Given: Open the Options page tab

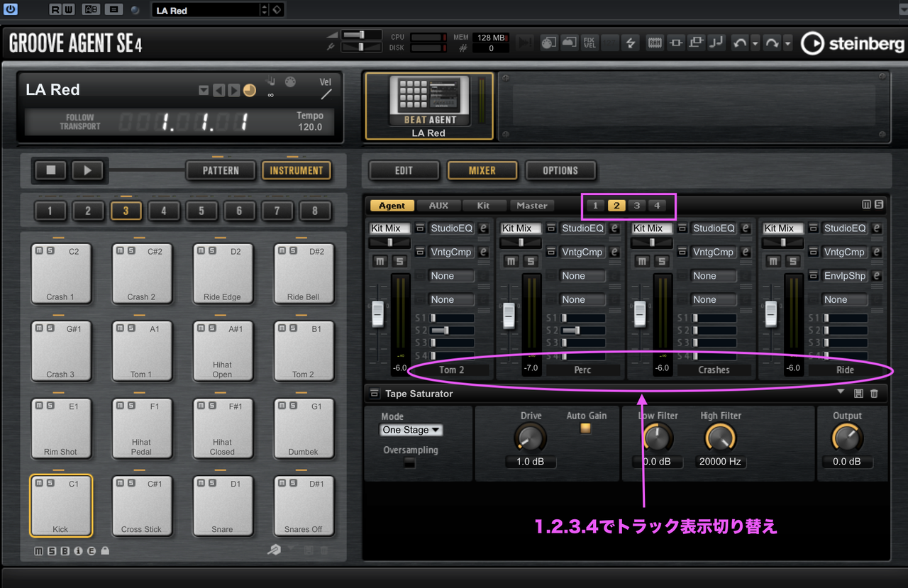Looking at the screenshot, I should point(560,170).
